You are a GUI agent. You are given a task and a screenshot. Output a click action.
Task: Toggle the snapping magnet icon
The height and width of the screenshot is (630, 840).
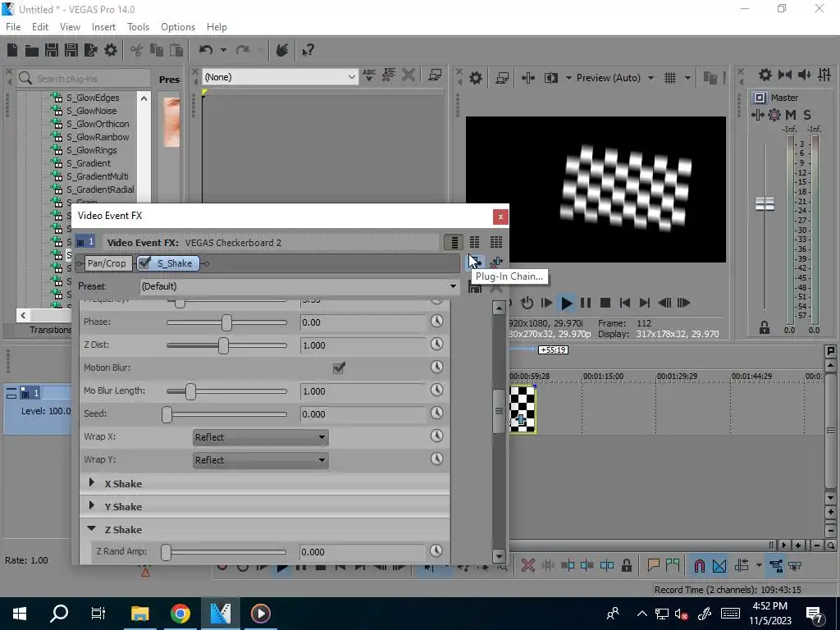click(699, 566)
